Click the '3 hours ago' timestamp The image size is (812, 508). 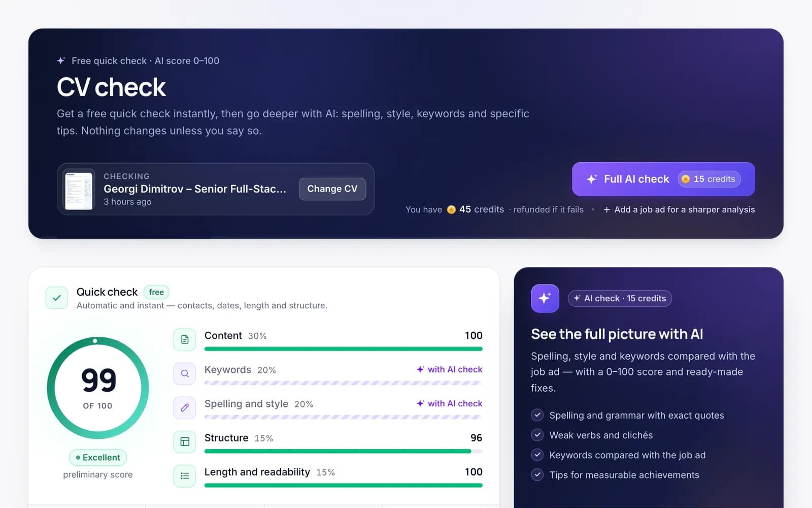coord(127,202)
